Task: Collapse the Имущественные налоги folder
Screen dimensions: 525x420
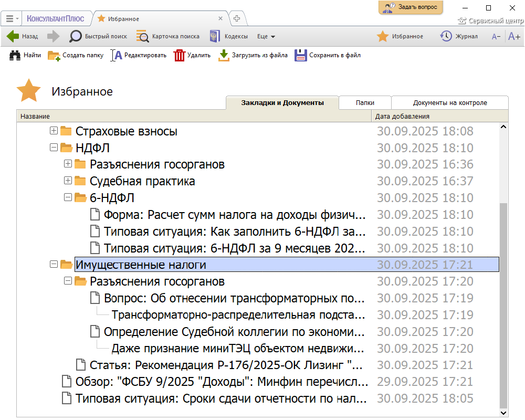Action: click(x=53, y=265)
